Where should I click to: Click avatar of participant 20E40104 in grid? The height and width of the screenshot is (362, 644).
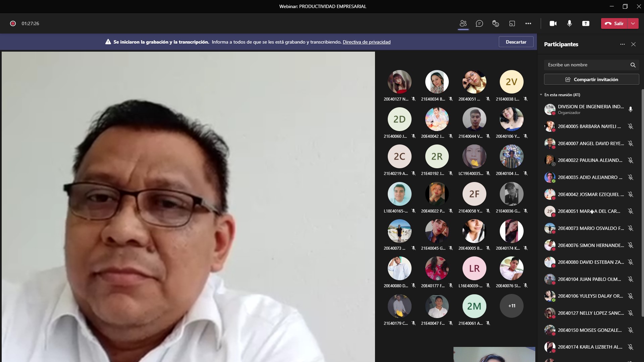(x=512, y=157)
